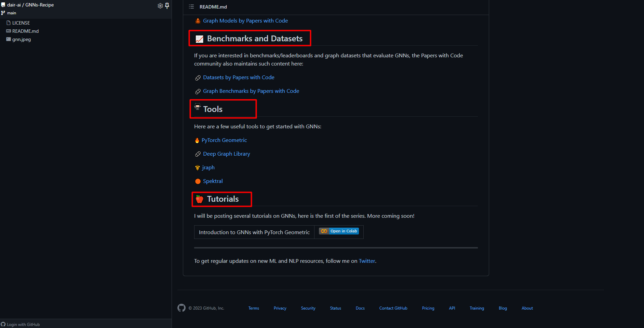Open the jraph tool link
Screen dimensions: 644x328
[208, 168]
